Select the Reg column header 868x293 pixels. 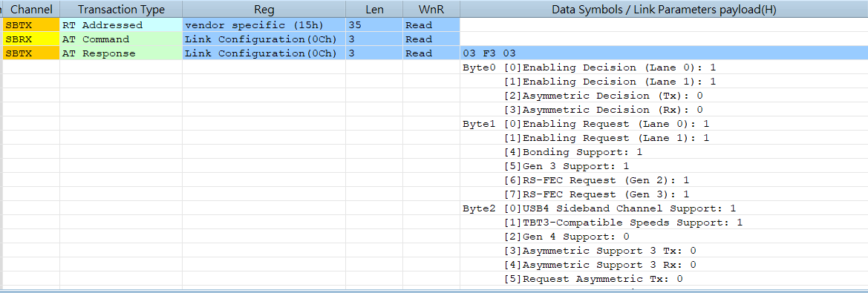tap(264, 10)
